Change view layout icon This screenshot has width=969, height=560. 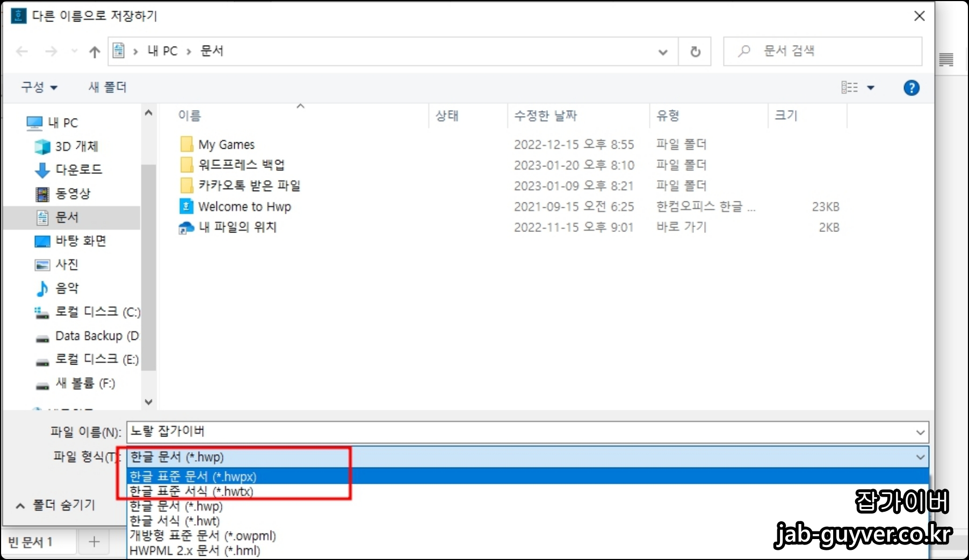pos(849,88)
